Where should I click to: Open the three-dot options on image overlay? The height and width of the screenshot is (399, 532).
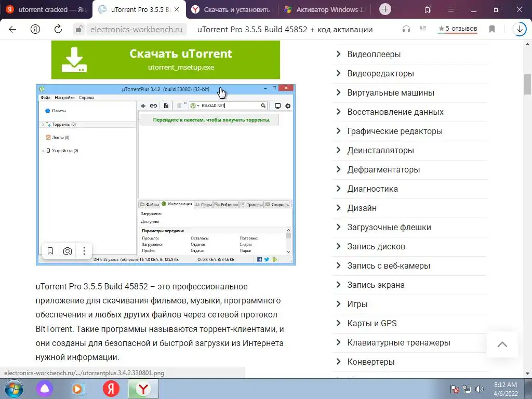(x=84, y=251)
